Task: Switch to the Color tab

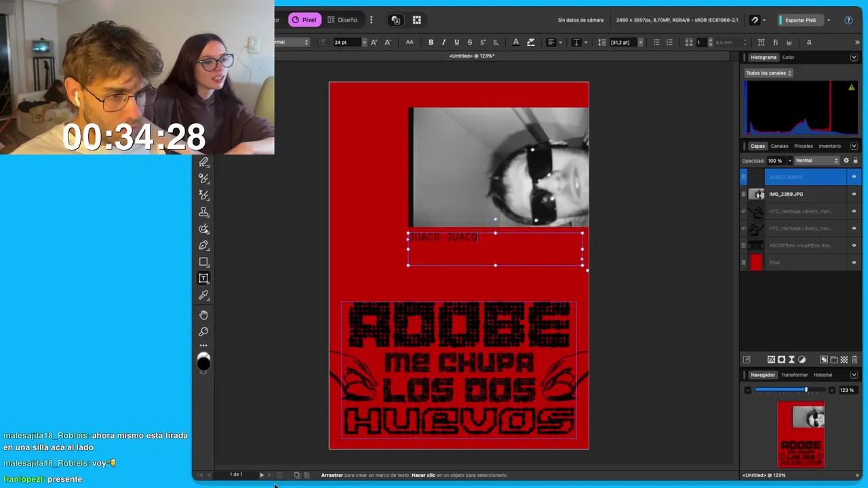Action: pos(788,58)
